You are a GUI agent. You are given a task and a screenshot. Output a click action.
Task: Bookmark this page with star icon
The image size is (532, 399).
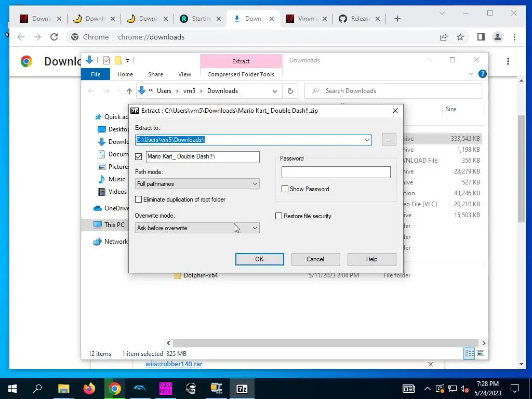[460, 37]
